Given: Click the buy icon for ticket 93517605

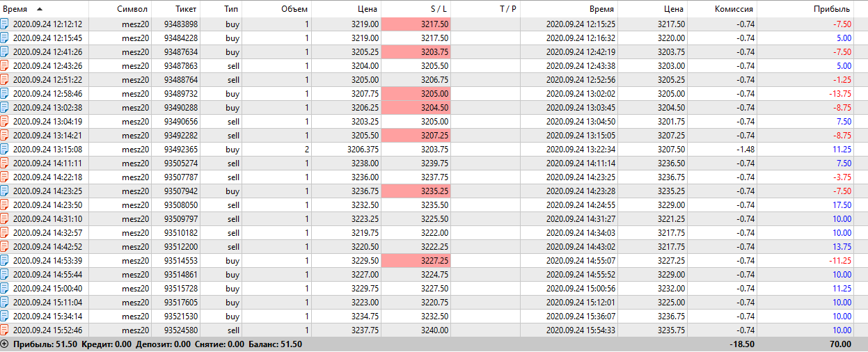Looking at the screenshot, I should 5,302.
